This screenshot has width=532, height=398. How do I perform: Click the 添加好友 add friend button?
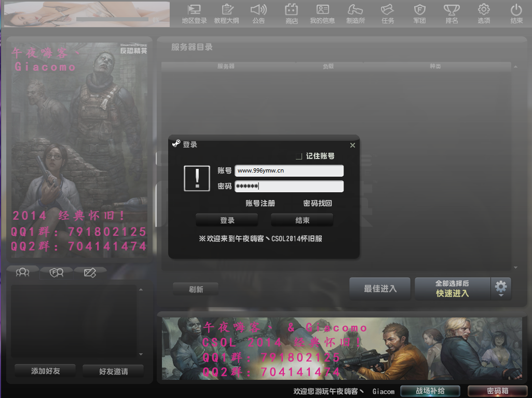tap(45, 371)
